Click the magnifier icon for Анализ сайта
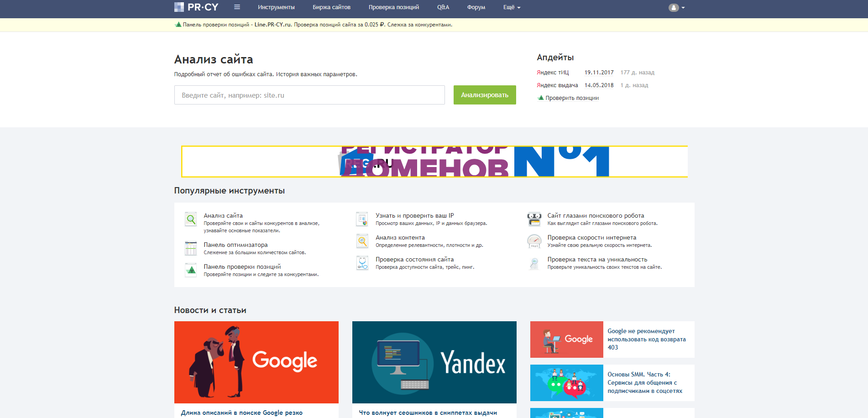The width and height of the screenshot is (868, 418). [x=191, y=219]
